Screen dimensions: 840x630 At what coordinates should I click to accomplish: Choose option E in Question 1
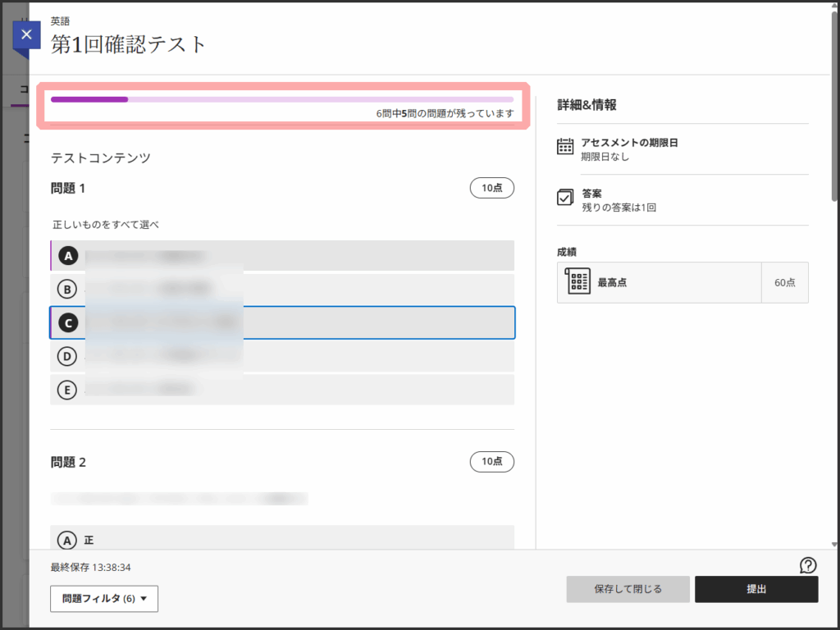[69, 390]
